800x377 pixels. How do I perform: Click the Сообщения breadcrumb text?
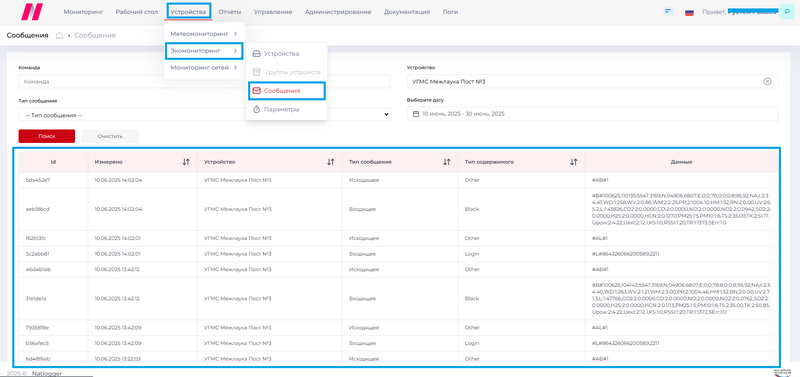pyautogui.click(x=95, y=35)
